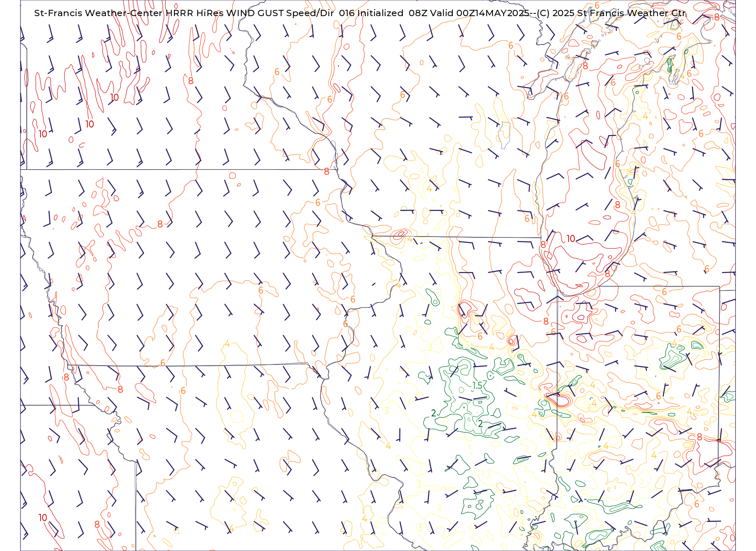
Task: Click "HRRR HiRes WIND GUST Speed/Dir" in the header
Action: [250, 13]
